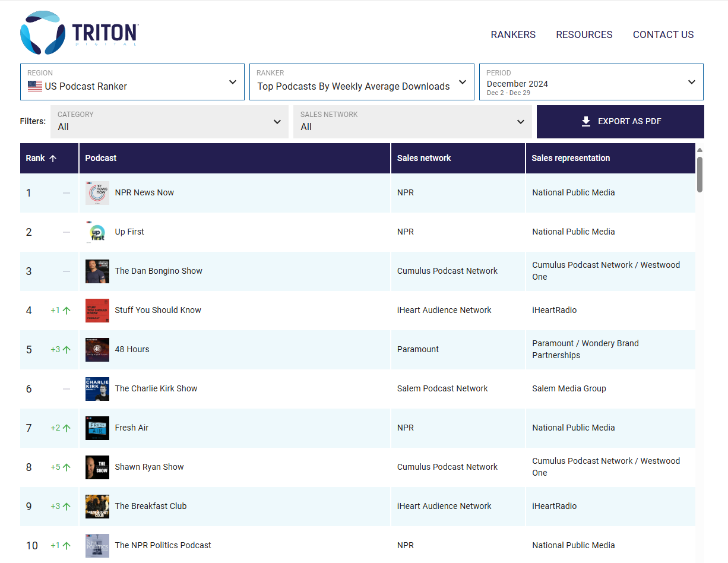The height and width of the screenshot is (563, 728).
Task: Click the Podcast column header
Action: pos(235,158)
